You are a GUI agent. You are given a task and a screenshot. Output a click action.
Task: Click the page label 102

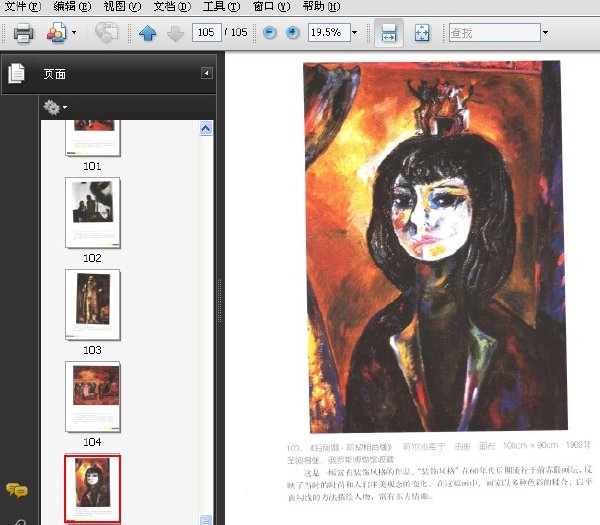coord(92,258)
